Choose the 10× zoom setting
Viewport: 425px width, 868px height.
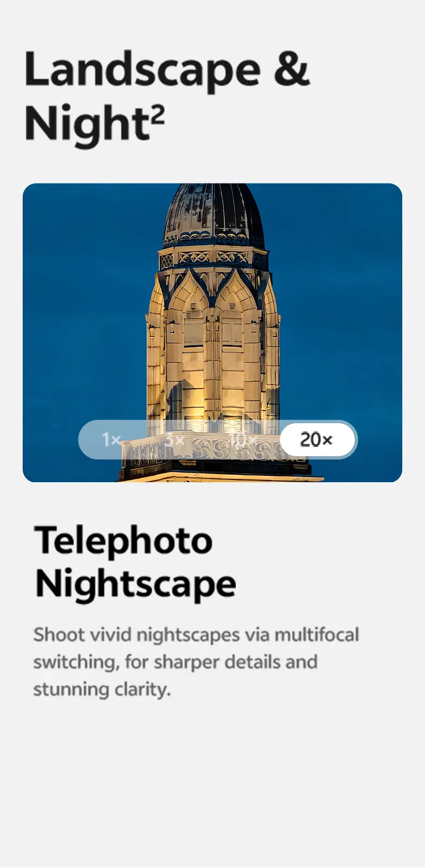coord(242,440)
